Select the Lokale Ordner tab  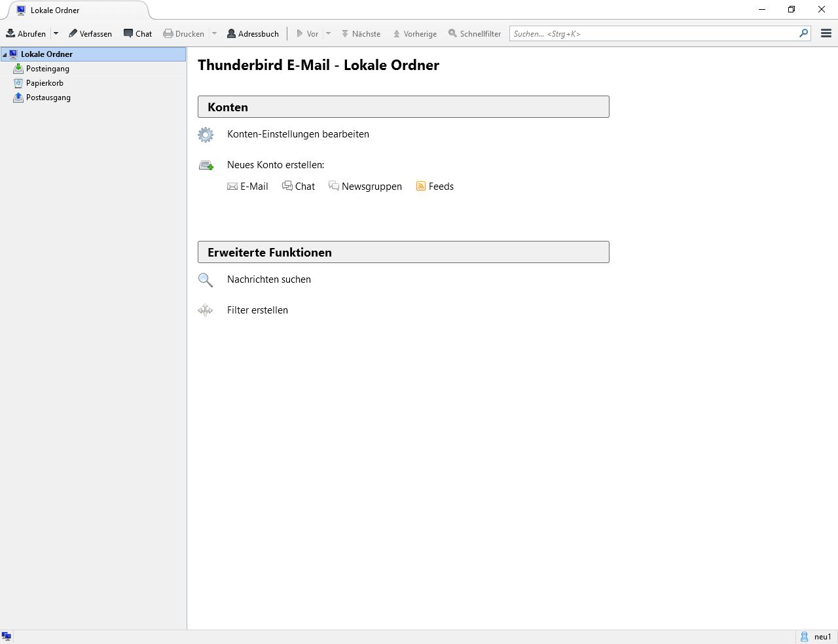pyautogui.click(x=79, y=10)
